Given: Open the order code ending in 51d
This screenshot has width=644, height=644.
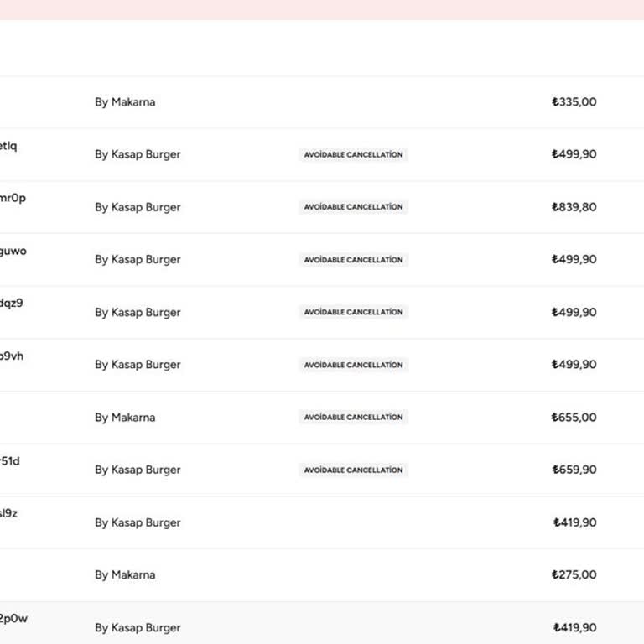Looking at the screenshot, I should click(10, 461).
